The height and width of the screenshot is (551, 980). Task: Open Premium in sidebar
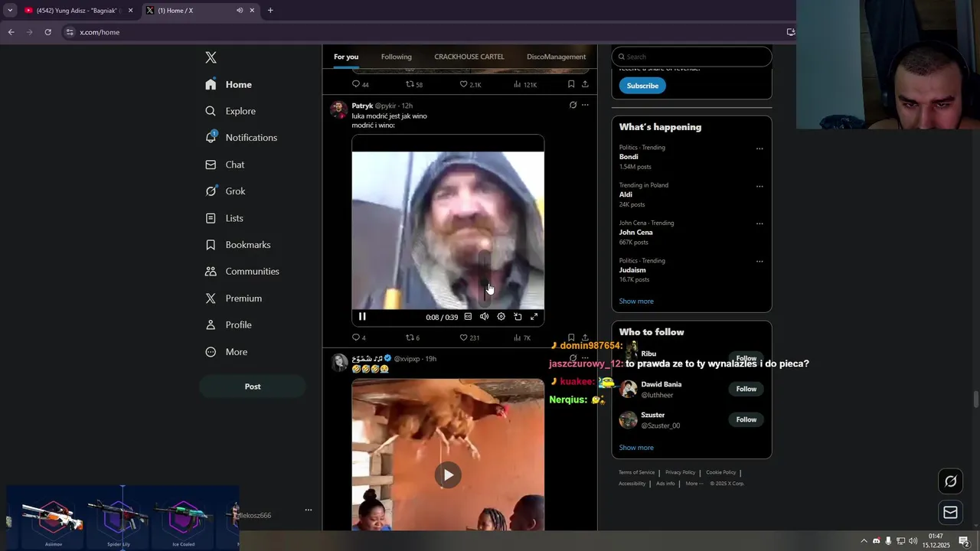[234, 298]
